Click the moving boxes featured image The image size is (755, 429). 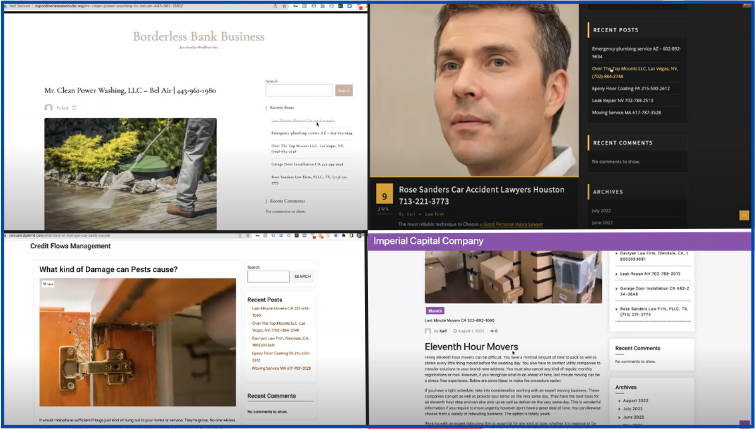pos(513,277)
